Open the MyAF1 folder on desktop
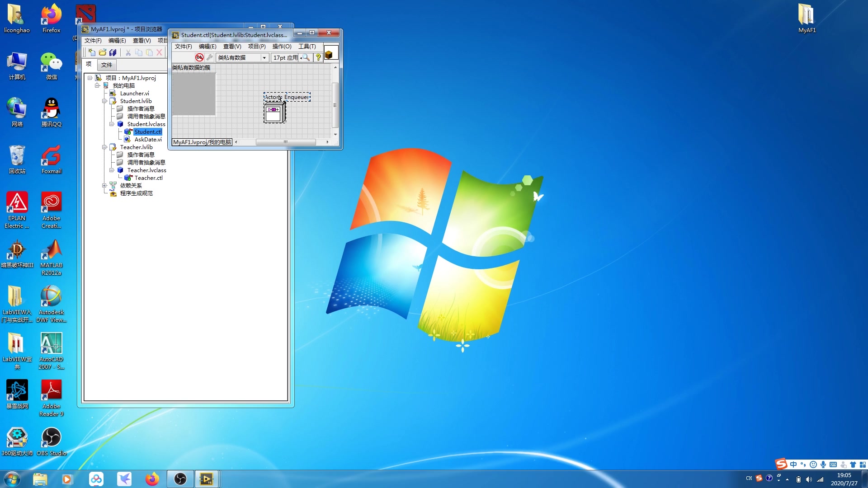The width and height of the screenshot is (868, 488). [807, 19]
